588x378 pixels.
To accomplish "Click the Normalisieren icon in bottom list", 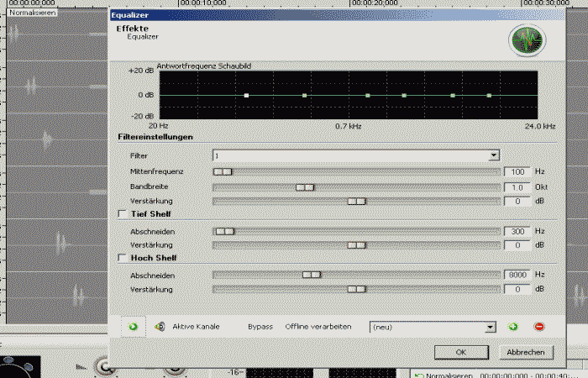I will pos(420,375).
